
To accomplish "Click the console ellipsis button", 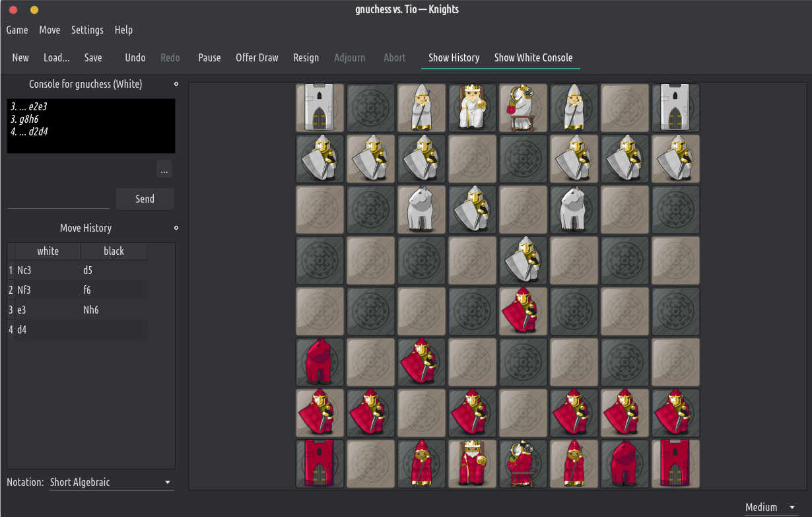I will (164, 170).
